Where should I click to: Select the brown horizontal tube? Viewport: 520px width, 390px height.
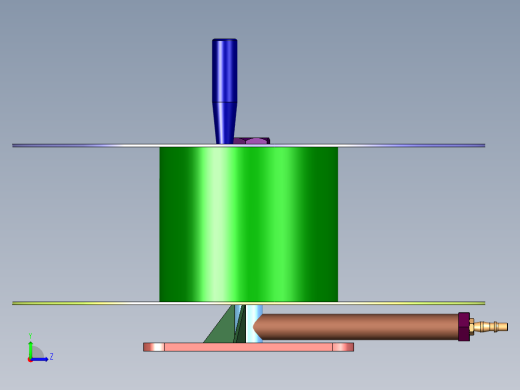356,327
